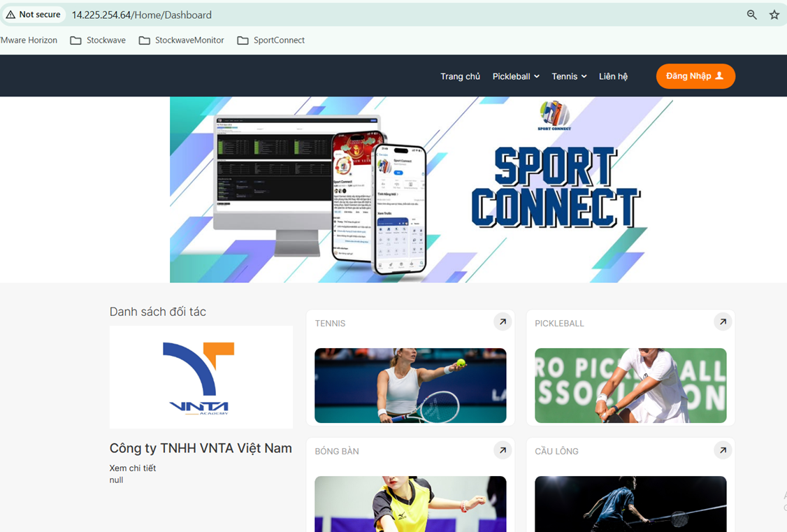This screenshot has height=532, width=787.
Task: Click the Not secure warning badge
Action: coord(34,15)
